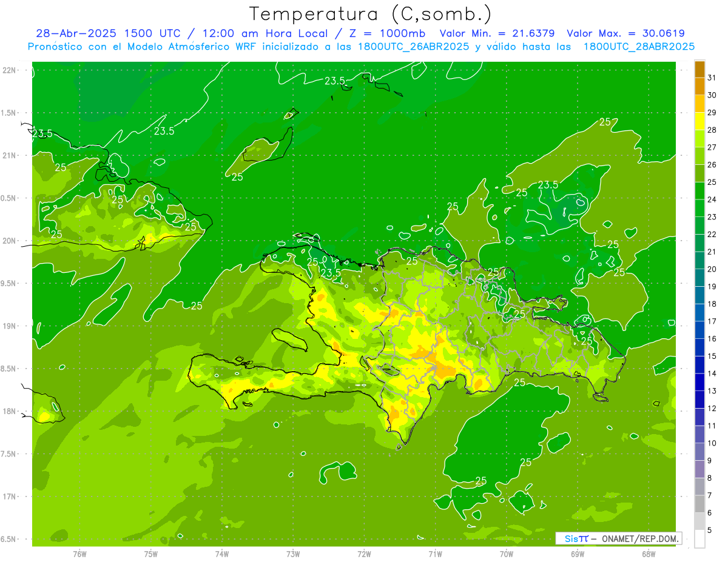Screen dimensions: 728x562
Task: Click the yellow legend swatch between 28 and 29
Action: click(699, 121)
